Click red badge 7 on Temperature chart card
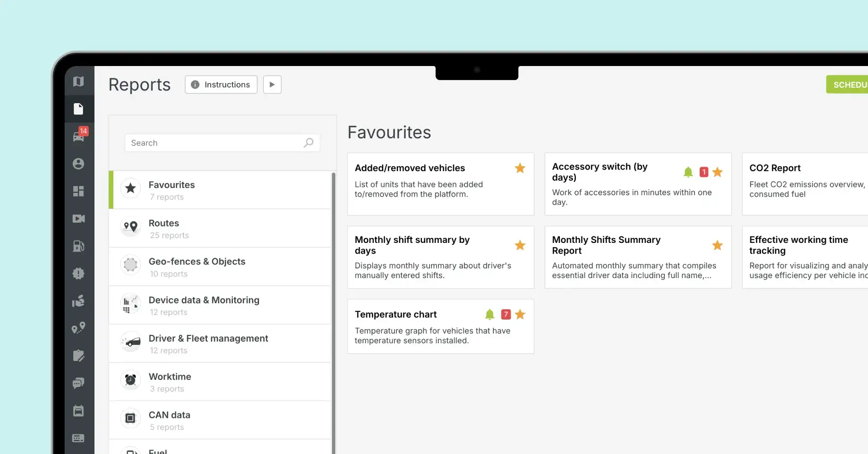The height and width of the screenshot is (454, 868). pos(506,315)
